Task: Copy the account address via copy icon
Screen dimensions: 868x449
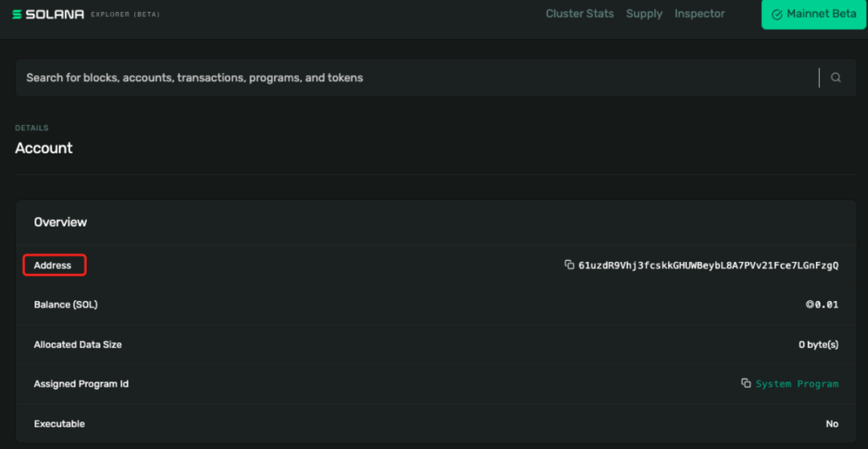Action: coord(569,265)
